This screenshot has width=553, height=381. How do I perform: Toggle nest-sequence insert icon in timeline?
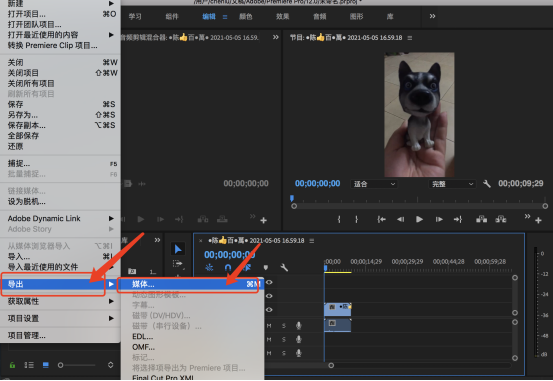point(209,268)
